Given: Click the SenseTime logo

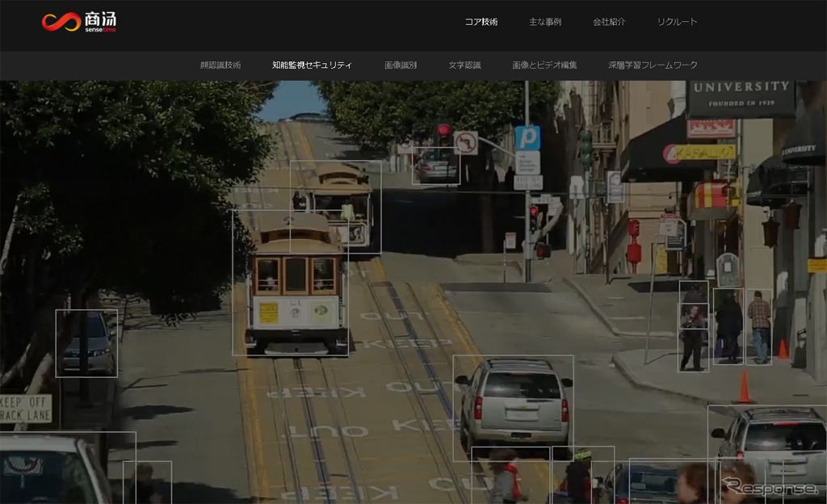Looking at the screenshot, I should 79,22.
